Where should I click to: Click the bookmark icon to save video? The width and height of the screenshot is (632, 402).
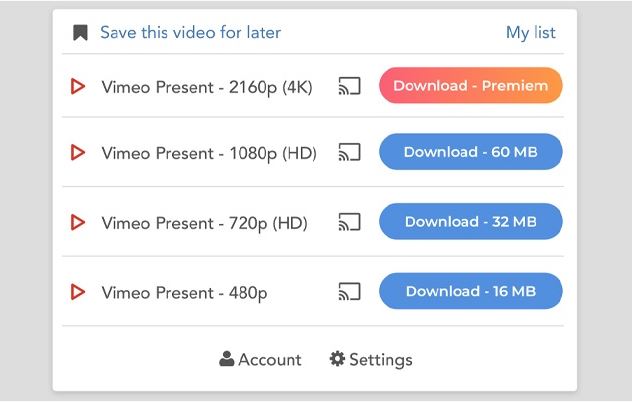pos(81,33)
